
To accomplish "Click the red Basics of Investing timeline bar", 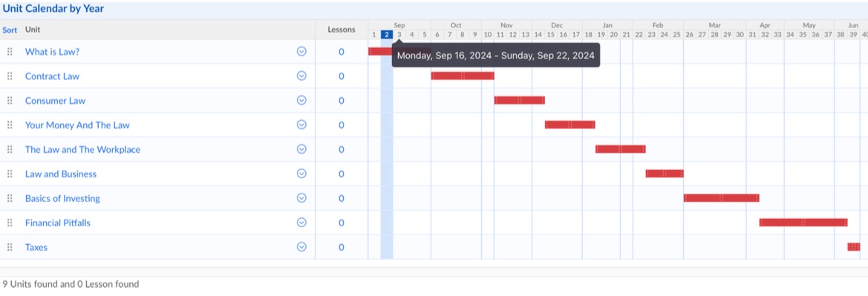I will [x=721, y=198].
